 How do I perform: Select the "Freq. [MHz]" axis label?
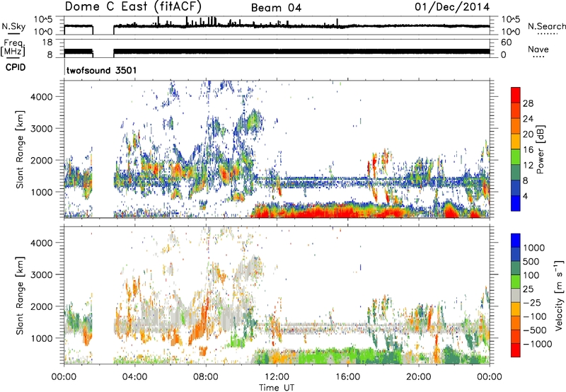pos(13,47)
